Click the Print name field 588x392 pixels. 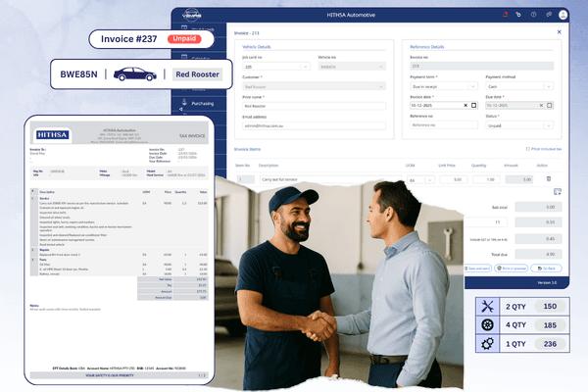point(314,106)
